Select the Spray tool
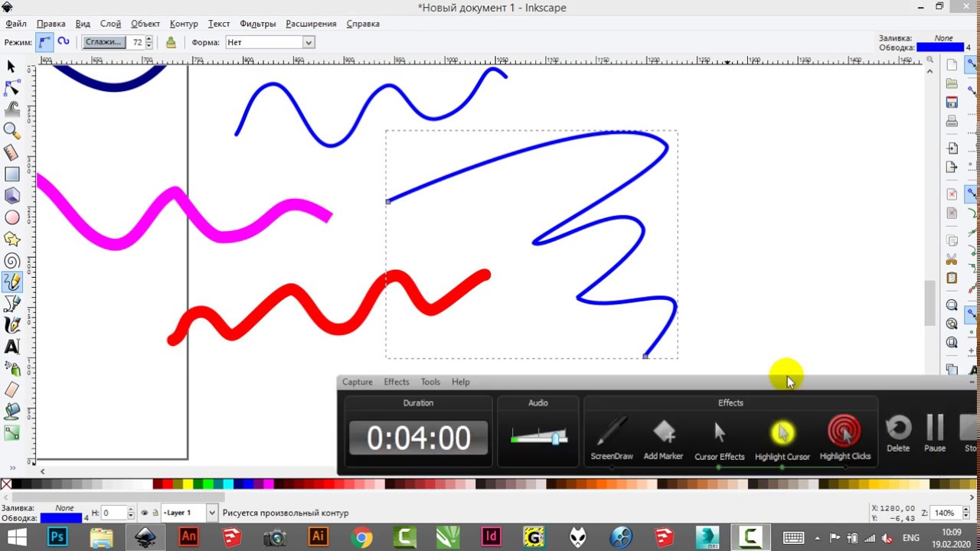Image resolution: width=980 pixels, height=551 pixels. (x=11, y=368)
